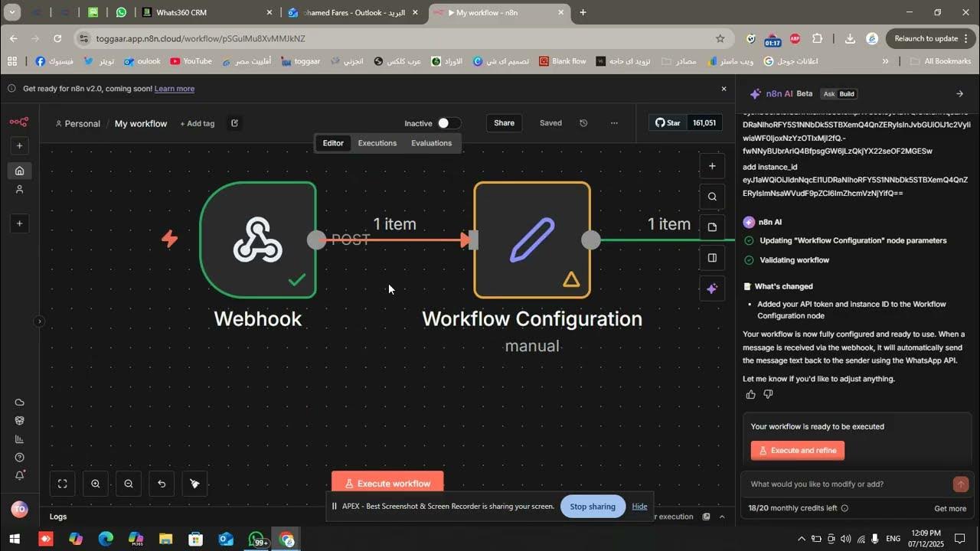The height and width of the screenshot is (551, 980).
Task: Expand the left sidebar arrow
Action: pyautogui.click(x=39, y=321)
